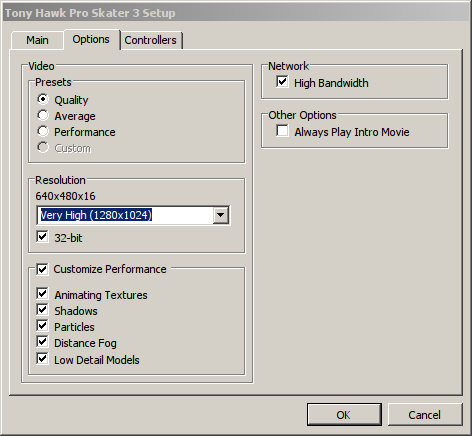The height and width of the screenshot is (436, 472).
Task: Toggle Distance Fog checkbox
Action: (x=42, y=342)
